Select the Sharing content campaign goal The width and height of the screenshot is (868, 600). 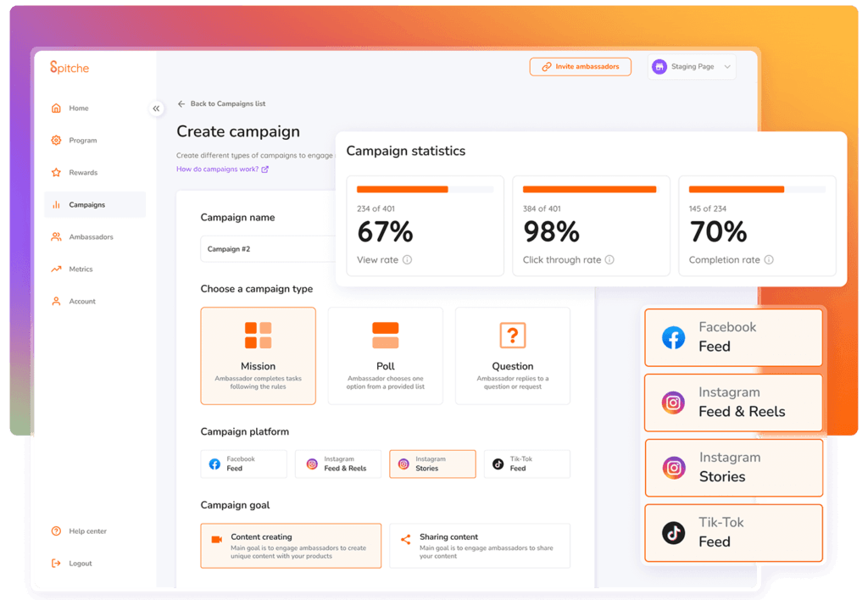(480, 546)
